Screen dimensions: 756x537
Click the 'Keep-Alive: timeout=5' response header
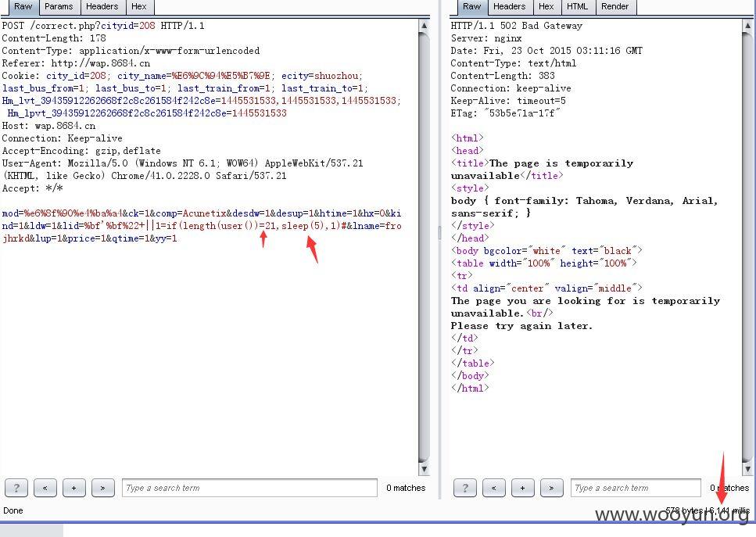pyautogui.click(x=508, y=101)
